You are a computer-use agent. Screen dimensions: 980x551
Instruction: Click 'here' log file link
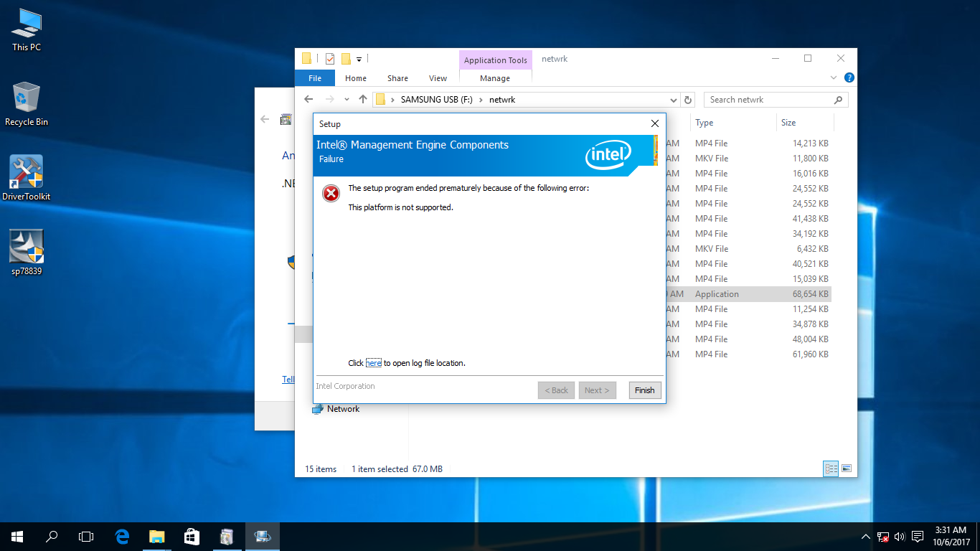click(x=374, y=363)
